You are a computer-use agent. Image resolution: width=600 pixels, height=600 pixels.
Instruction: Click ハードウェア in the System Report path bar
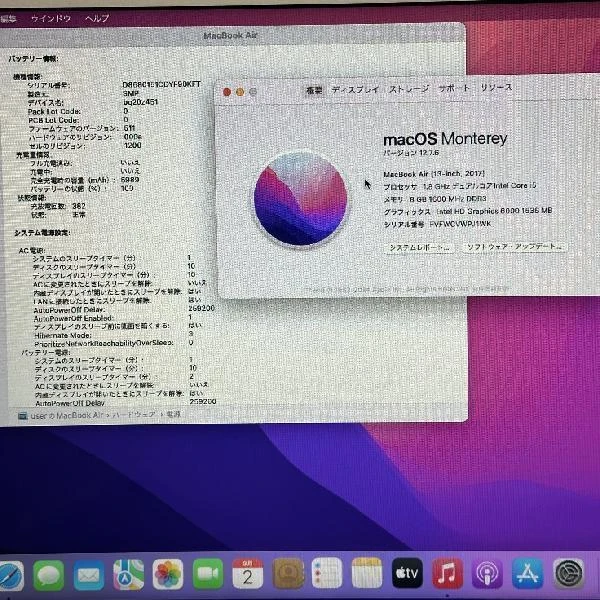click(134, 414)
